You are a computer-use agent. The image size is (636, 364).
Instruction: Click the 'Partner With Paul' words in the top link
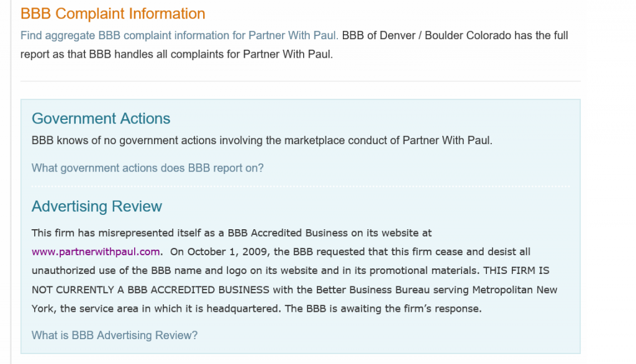(x=292, y=35)
